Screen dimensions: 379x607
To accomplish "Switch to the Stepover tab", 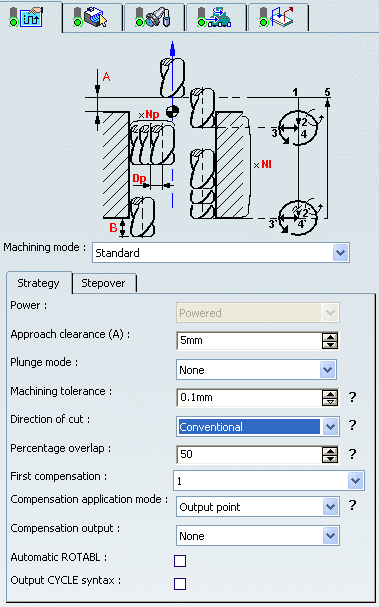I will 103,283.
